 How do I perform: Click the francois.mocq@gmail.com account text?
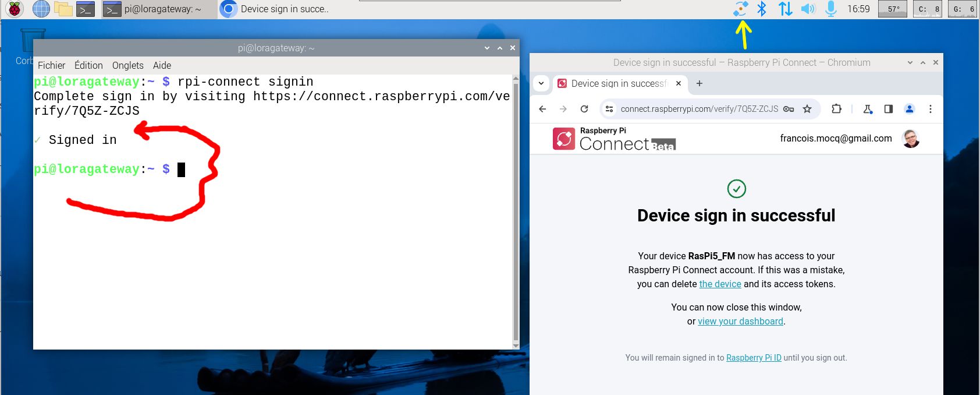pyautogui.click(x=836, y=138)
